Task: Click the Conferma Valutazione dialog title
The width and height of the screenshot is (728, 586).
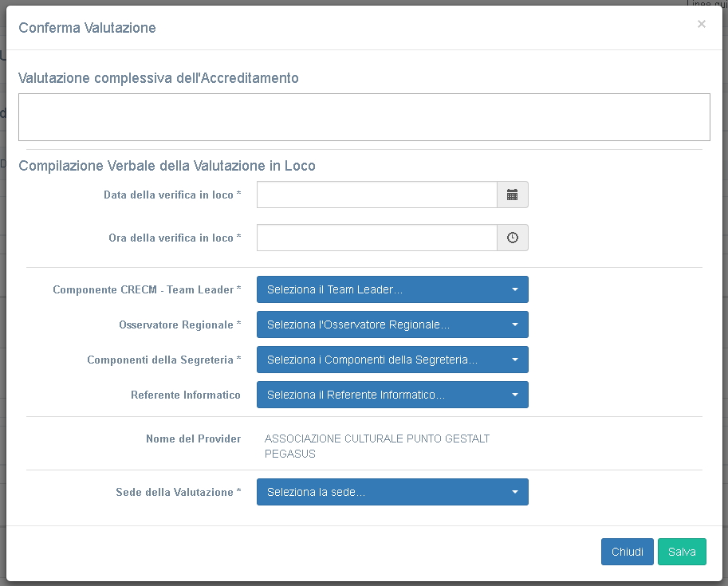Action: (87, 28)
